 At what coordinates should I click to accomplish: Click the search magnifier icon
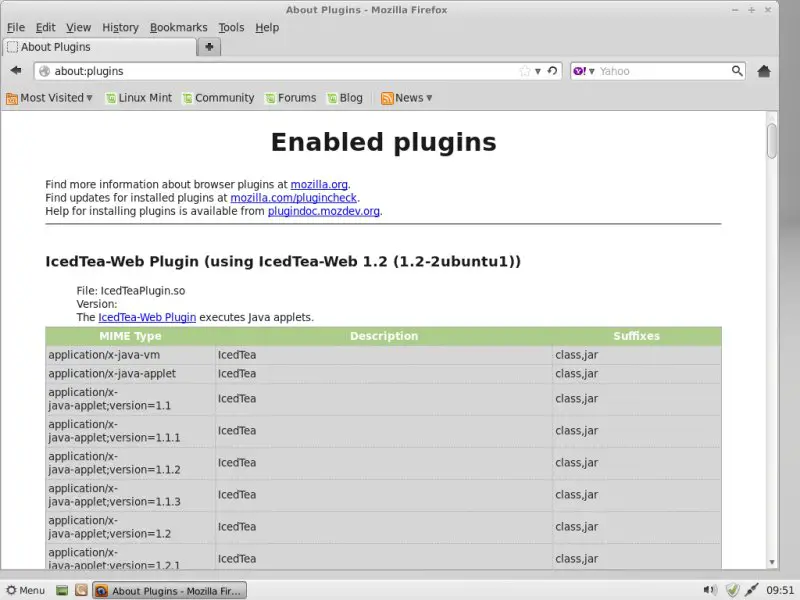pyautogui.click(x=737, y=71)
